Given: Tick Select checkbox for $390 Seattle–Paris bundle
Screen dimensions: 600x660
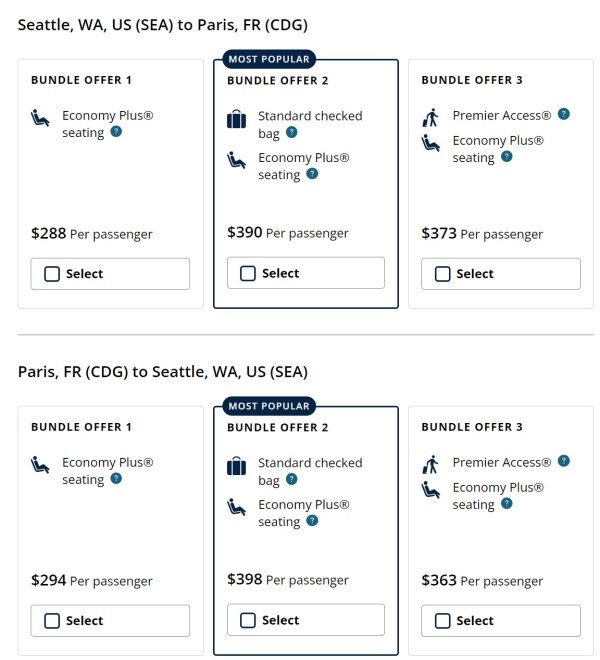Looking at the screenshot, I should [248, 273].
